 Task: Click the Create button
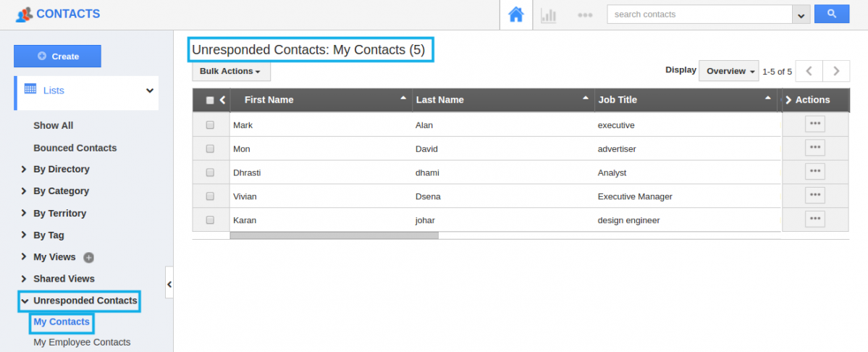(x=58, y=56)
